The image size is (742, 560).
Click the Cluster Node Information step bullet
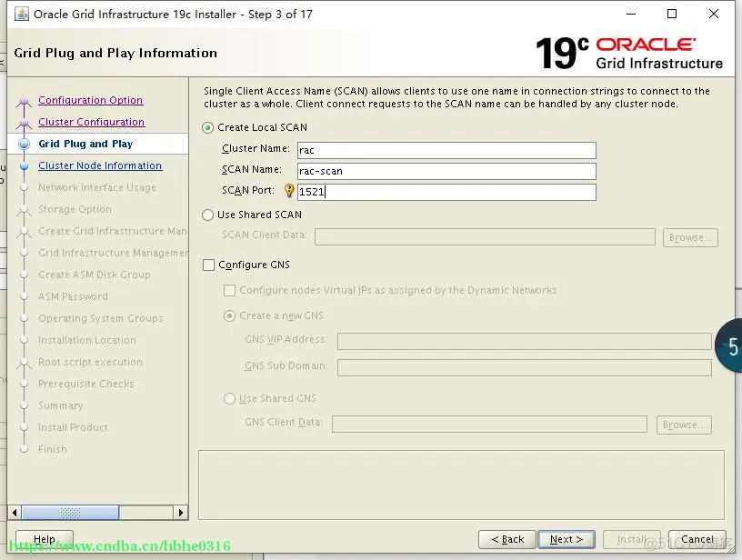(x=25, y=166)
